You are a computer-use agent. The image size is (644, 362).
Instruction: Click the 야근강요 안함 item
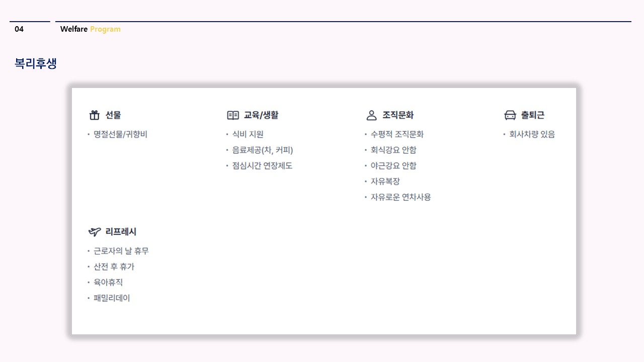[x=393, y=165]
